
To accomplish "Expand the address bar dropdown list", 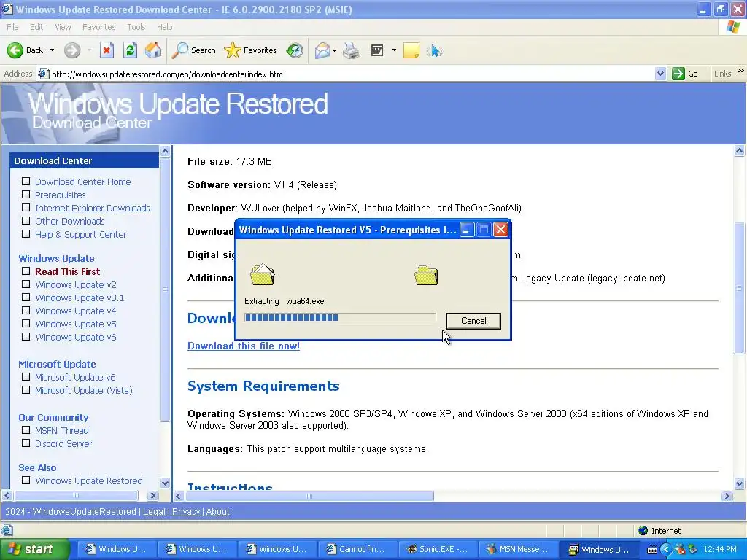I will [x=660, y=74].
